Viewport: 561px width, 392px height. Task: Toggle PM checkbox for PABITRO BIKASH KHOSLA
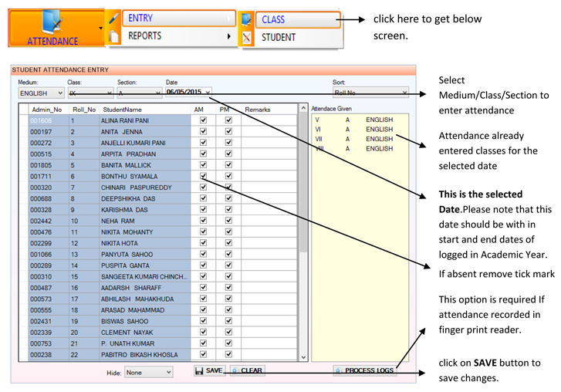228,354
